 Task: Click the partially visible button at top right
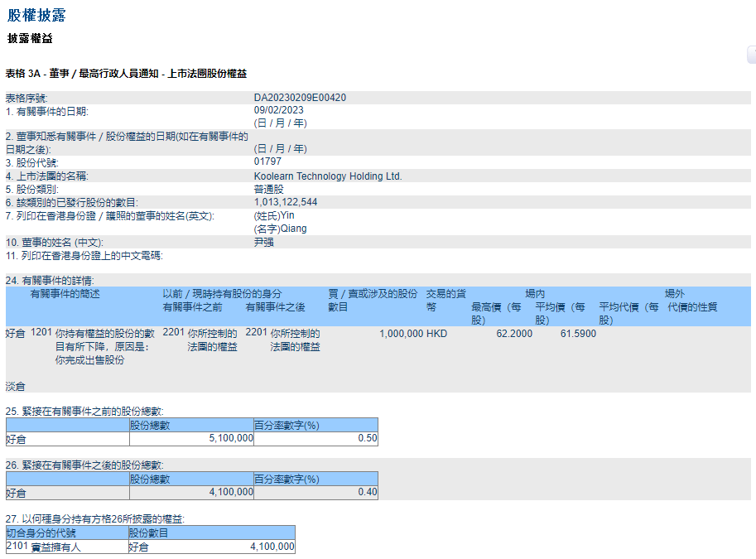[x=751, y=55]
